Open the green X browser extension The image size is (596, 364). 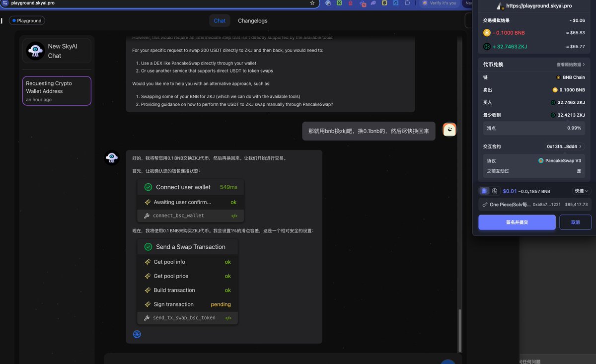coord(339,3)
